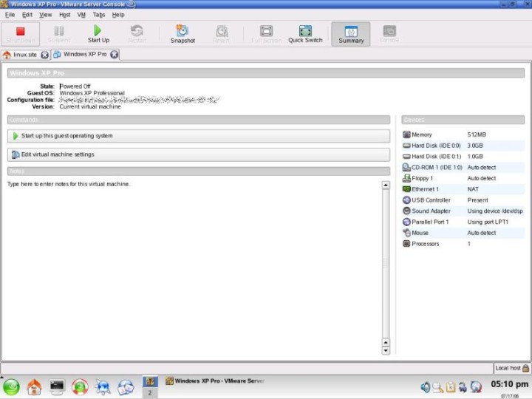Select the Parallel Port 1 device icon
The height and width of the screenshot is (399, 532).
406,222
